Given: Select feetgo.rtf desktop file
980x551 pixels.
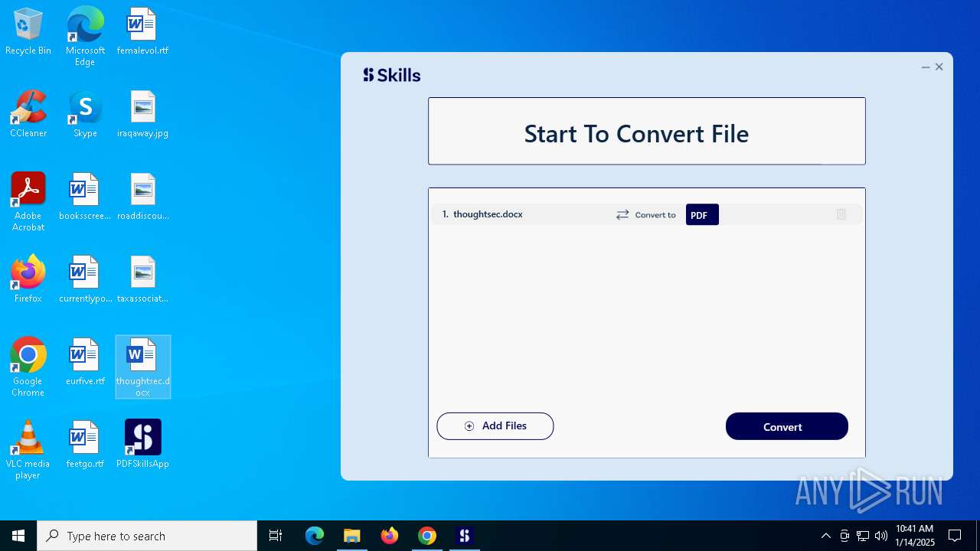Looking at the screenshot, I should [x=85, y=445].
